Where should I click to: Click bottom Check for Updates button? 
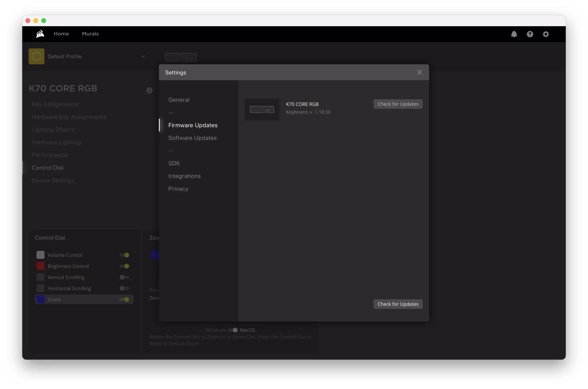(x=398, y=304)
